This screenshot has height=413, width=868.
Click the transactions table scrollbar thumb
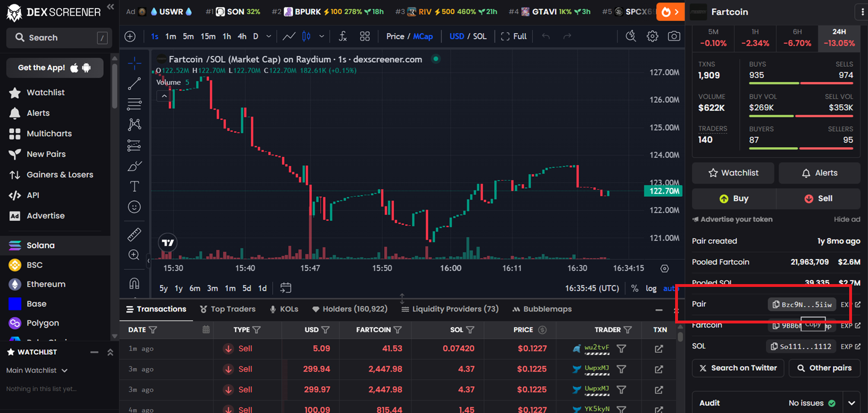pos(680,337)
